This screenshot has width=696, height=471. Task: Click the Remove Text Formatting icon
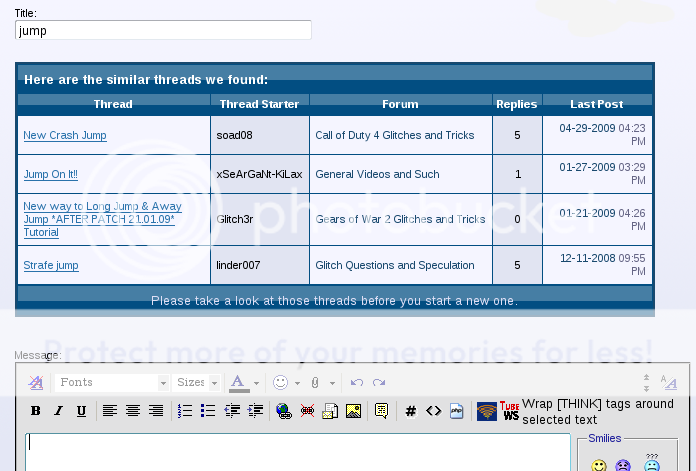pyautogui.click(x=36, y=383)
